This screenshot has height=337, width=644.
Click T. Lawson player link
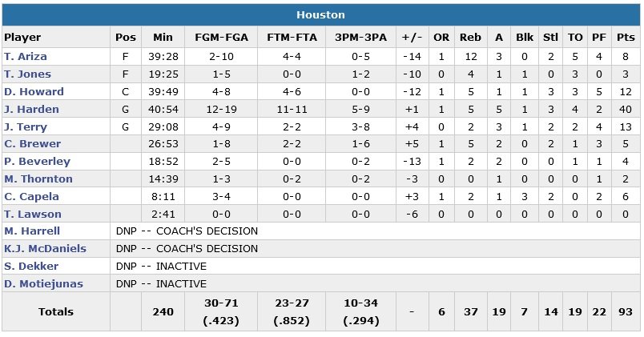click(x=30, y=214)
